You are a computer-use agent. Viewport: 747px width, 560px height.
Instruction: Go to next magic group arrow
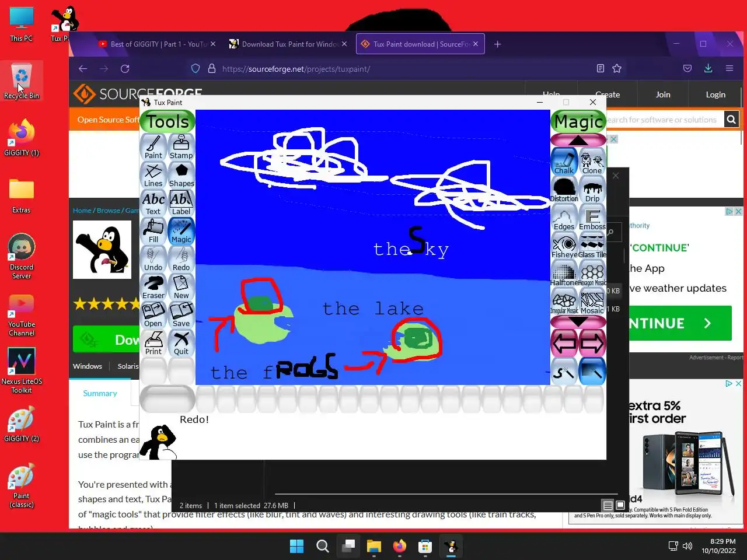(592, 344)
